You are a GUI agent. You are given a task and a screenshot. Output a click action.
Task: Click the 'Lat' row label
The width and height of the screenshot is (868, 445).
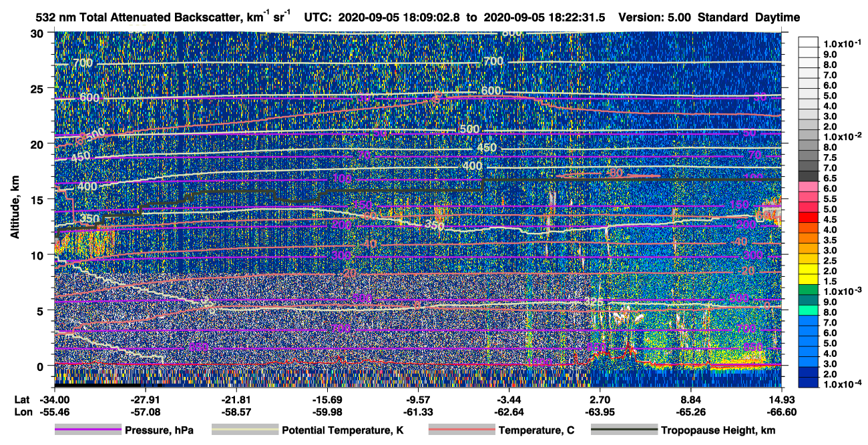(x=21, y=399)
